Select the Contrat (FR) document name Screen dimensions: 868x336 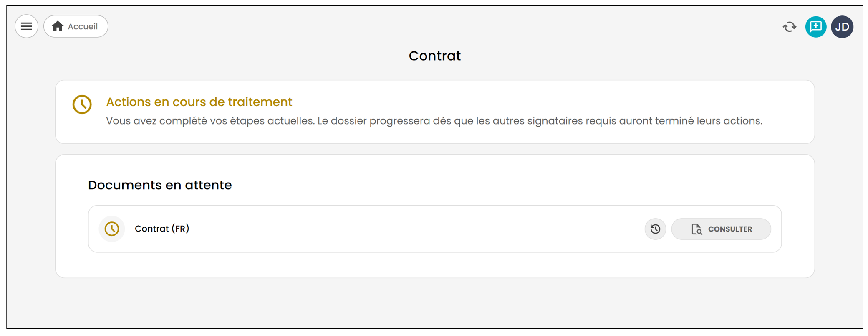[x=162, y=229]
